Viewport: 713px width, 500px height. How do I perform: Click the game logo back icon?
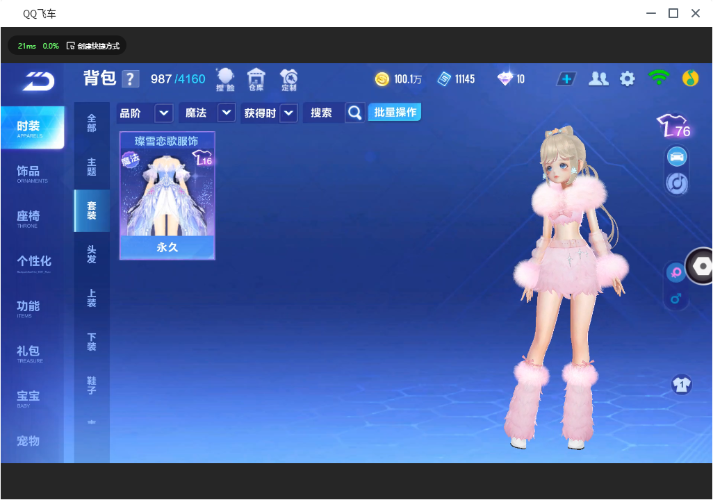pyautogui.click(x=39, y=81)
